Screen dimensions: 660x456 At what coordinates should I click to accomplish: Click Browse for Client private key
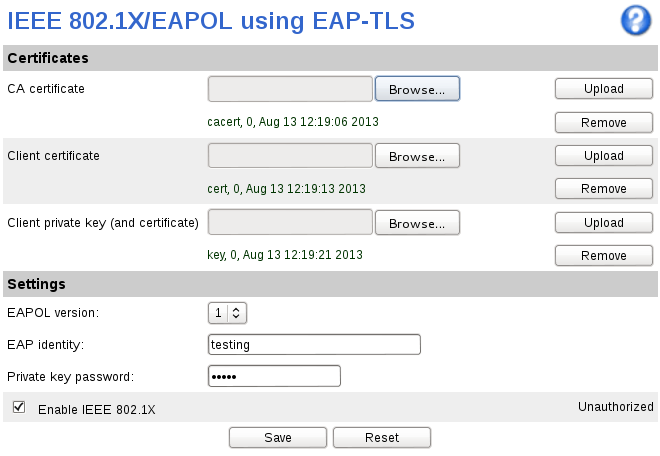pos(417,223)
